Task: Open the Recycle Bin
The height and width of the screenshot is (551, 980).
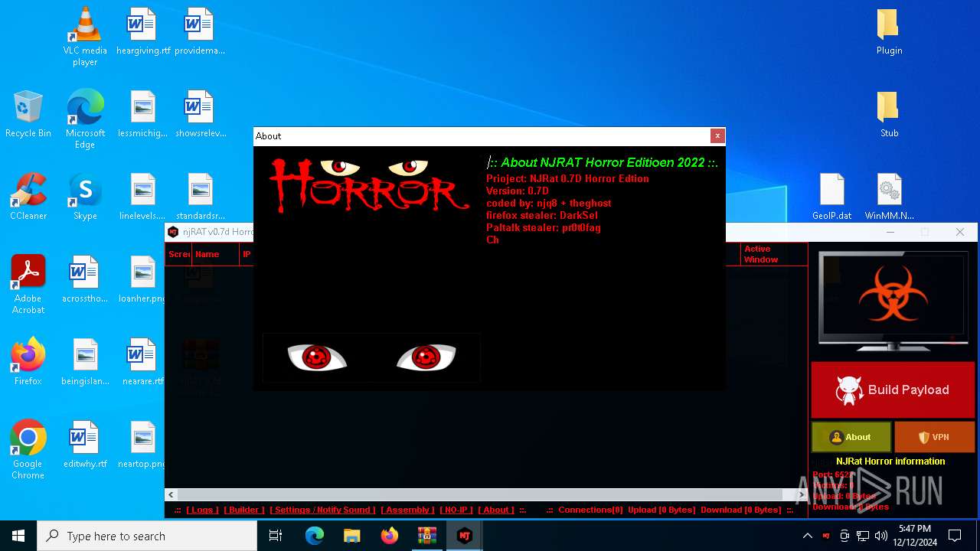Action: point(28,115)
